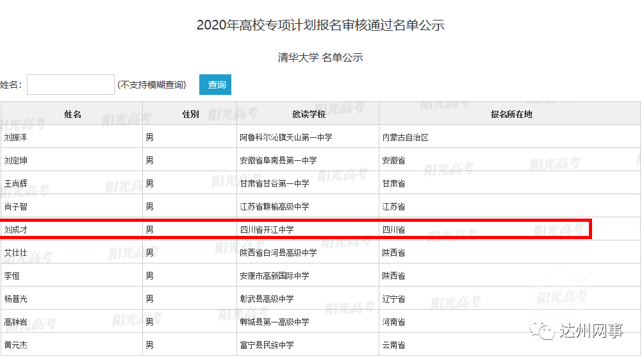Select the 姓名 column header
This screenshot has width=644, height=359.
72,114
